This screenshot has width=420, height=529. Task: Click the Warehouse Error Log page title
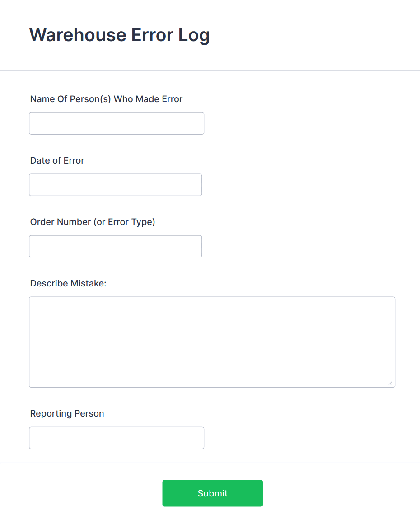[x=119, y=35]
